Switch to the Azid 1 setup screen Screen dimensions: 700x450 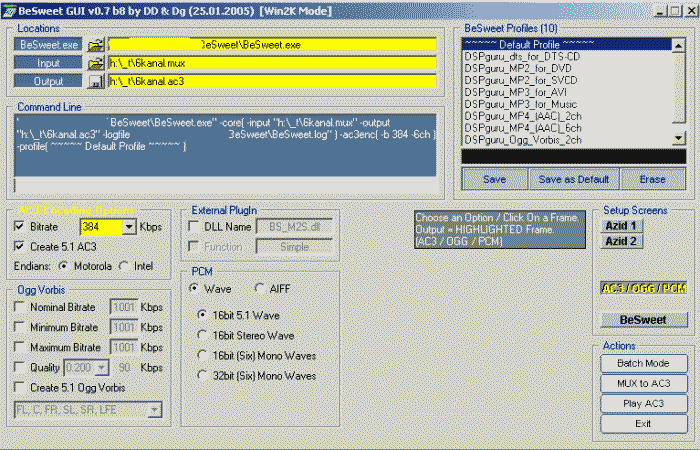click(x=621, y=225)
